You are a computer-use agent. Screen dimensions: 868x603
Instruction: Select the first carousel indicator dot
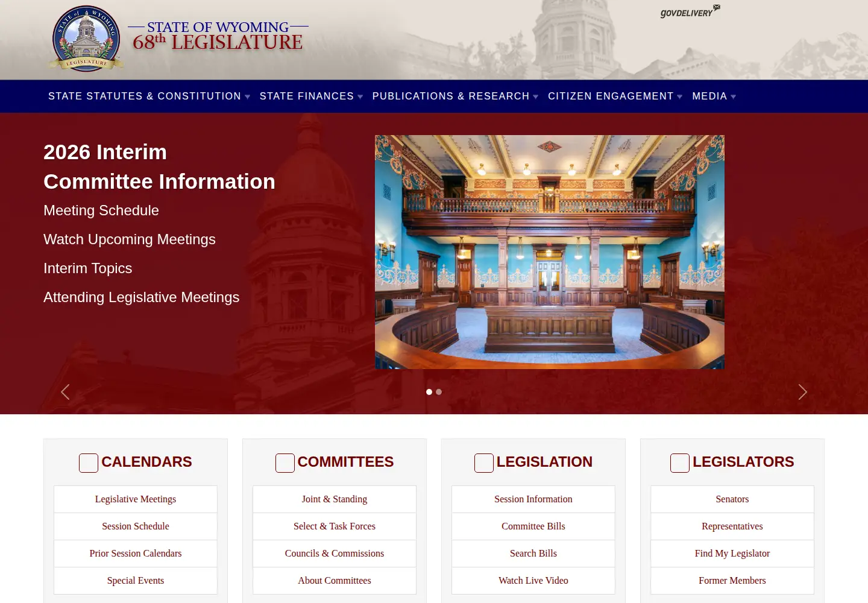(x=429, y=392)
